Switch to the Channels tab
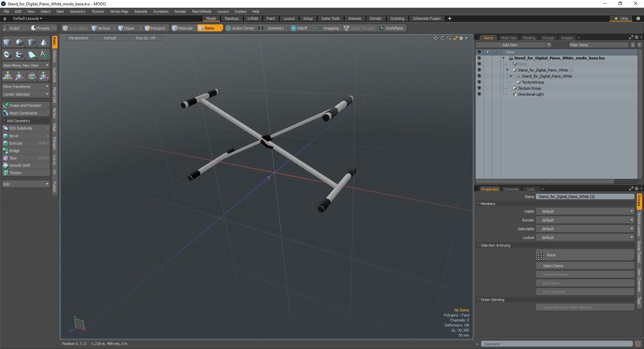This screenshot has width=644, height=349. pos(511,189)
